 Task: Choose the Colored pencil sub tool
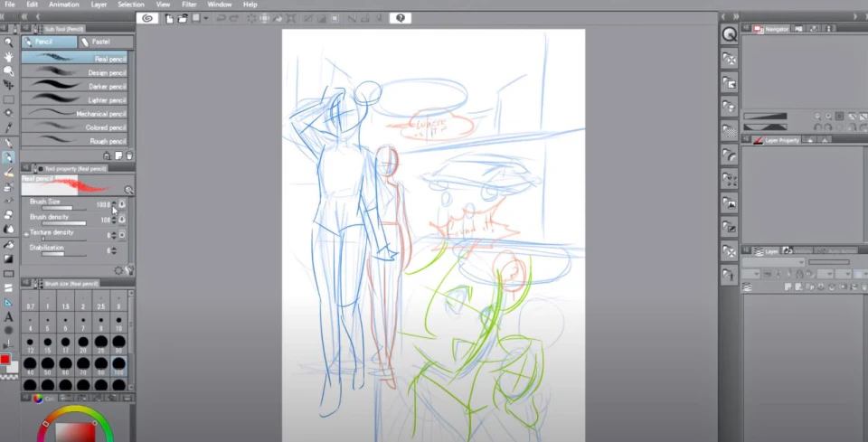click(74, 127)
